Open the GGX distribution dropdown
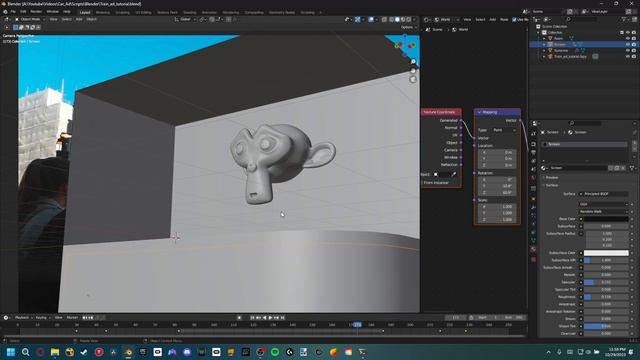The height and width of the screenshot is (360, 640). coord(603,204)
